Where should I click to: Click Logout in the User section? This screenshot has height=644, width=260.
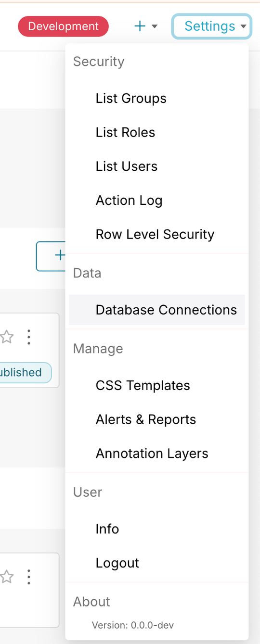pos(156,563)
